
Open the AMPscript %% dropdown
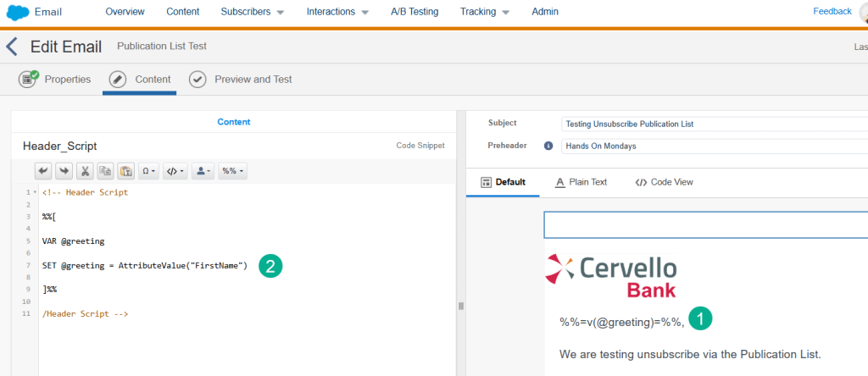(232, 171)
